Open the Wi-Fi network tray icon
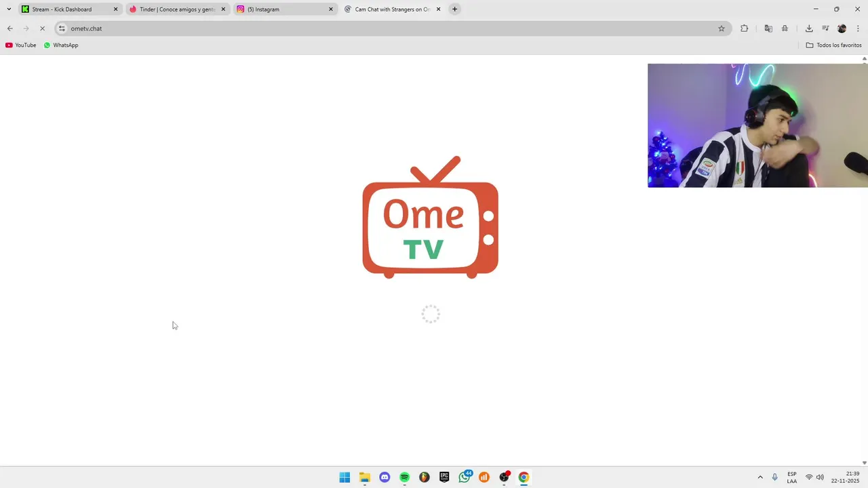Image resolution: width=868 pixels, height=488 pixels. tap(809, 477)
